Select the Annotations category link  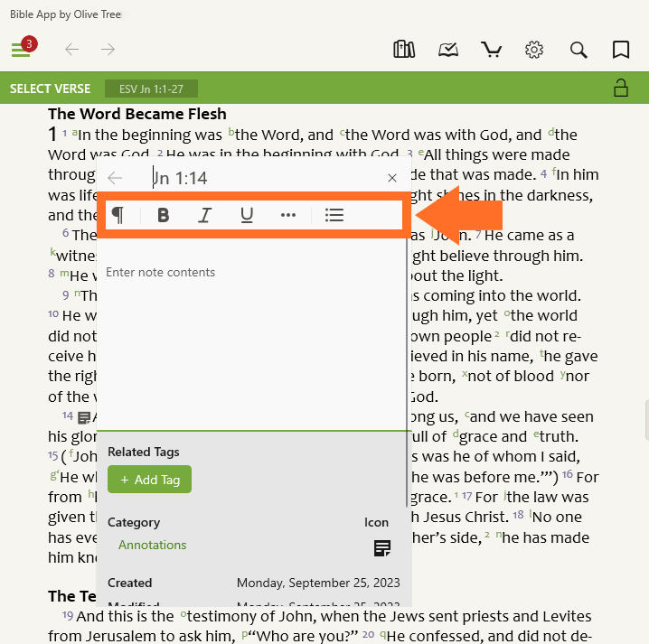pyautogui.click(x=152, y=545)
